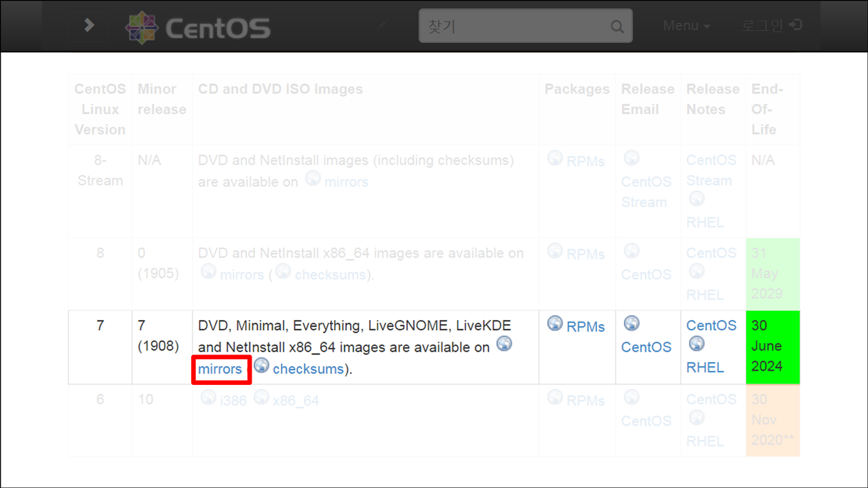Open RHEL release notes link in row 8

tap(705, 295)
